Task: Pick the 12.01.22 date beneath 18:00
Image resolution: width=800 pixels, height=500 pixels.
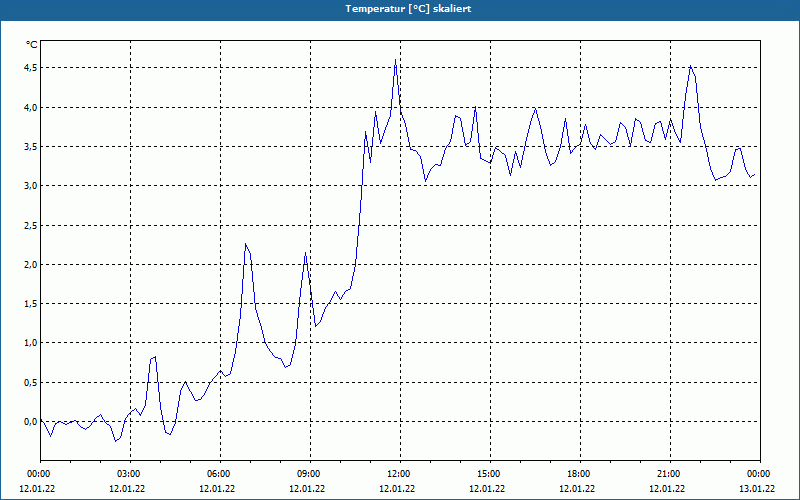Action: [577, 489]
